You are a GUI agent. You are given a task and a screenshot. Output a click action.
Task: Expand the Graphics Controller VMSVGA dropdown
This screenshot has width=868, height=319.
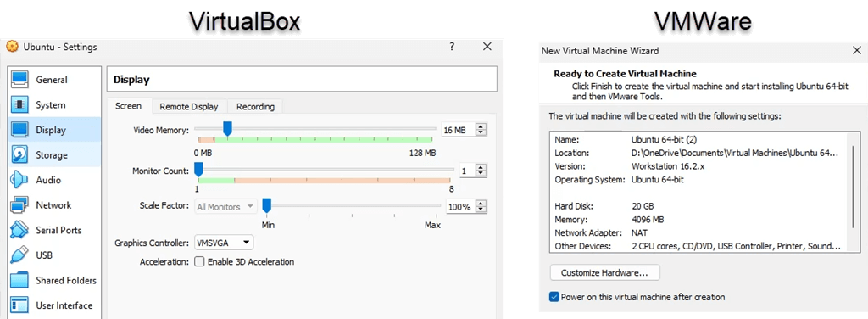[x=224, y=243]
